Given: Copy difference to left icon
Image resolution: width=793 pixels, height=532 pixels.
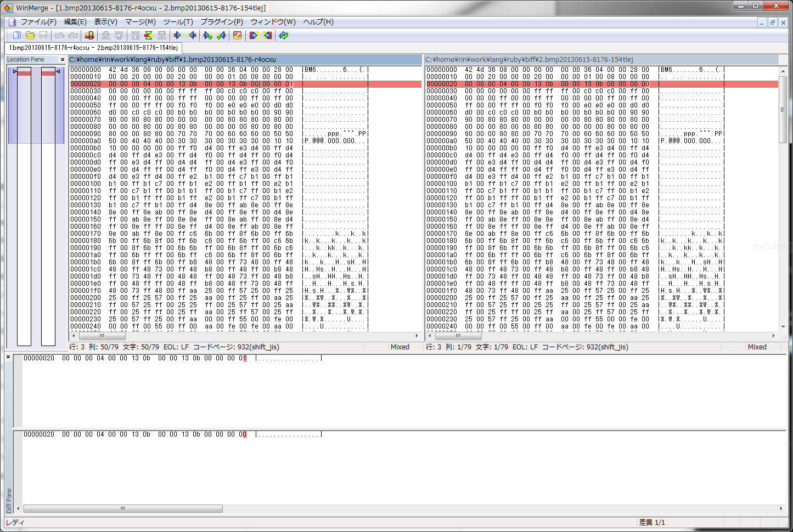Looking at the screenshot, I should point(192,36).
